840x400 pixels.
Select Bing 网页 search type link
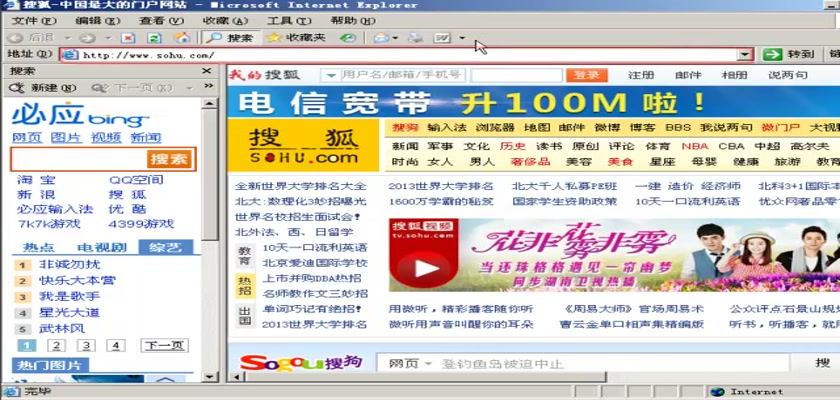(x=27, y=138)
